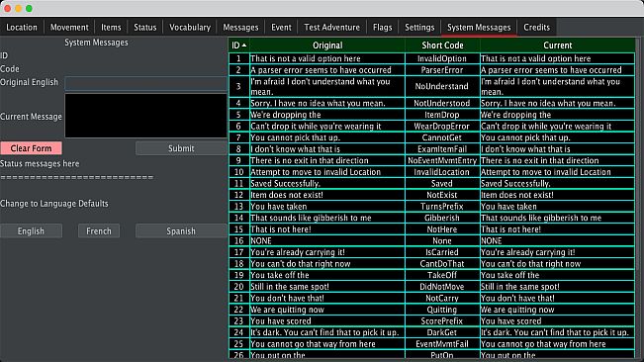Select the CannotGet short code cell

pyautogui.click(x=442, y=137)
